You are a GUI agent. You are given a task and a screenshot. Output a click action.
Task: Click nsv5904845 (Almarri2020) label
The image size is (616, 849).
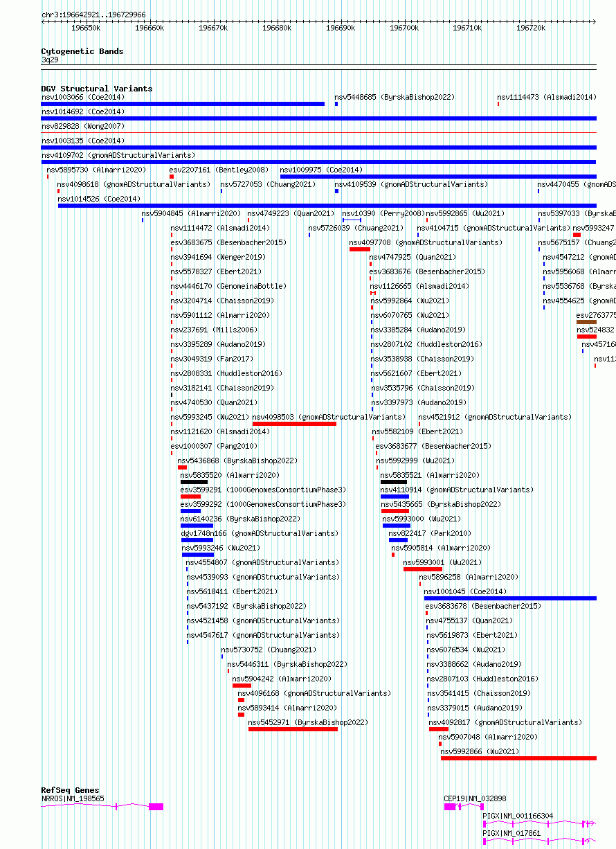click(x=191, y=214)
